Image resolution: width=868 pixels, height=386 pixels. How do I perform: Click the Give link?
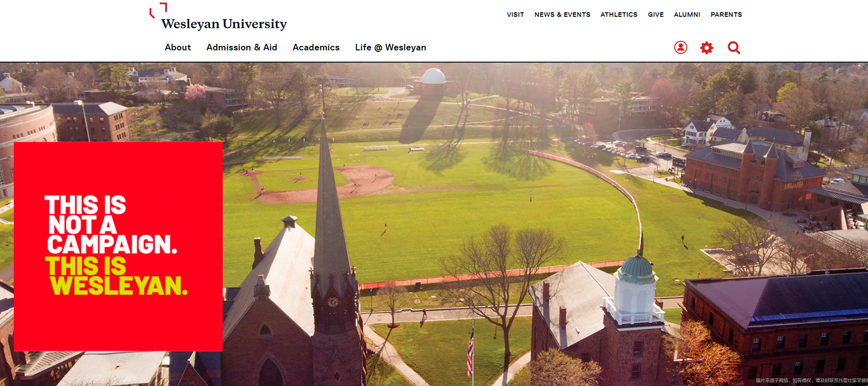656,15
